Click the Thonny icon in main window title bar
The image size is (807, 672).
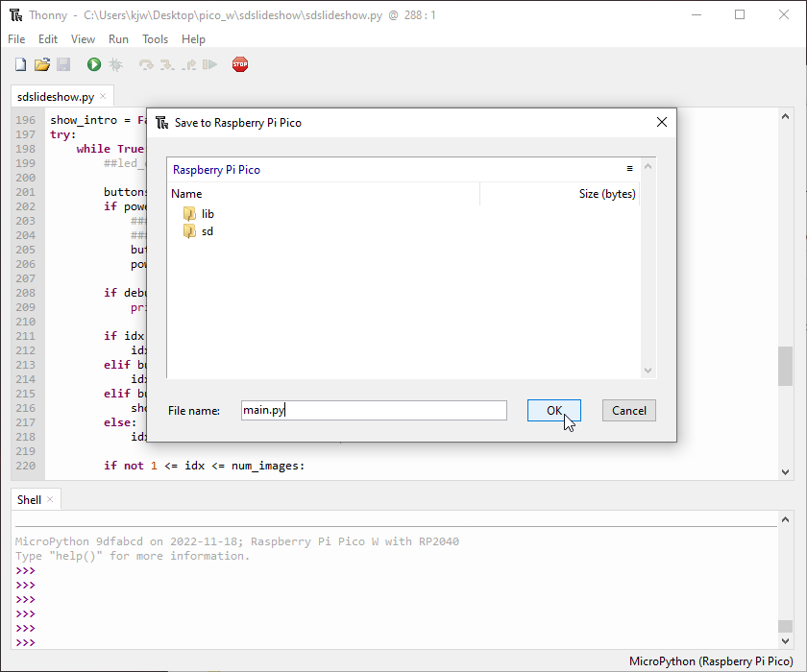tap(16, 15)
